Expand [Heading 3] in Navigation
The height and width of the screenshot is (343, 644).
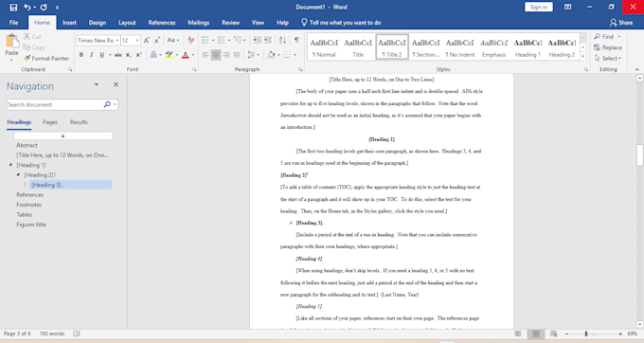[x=26, y=185]
